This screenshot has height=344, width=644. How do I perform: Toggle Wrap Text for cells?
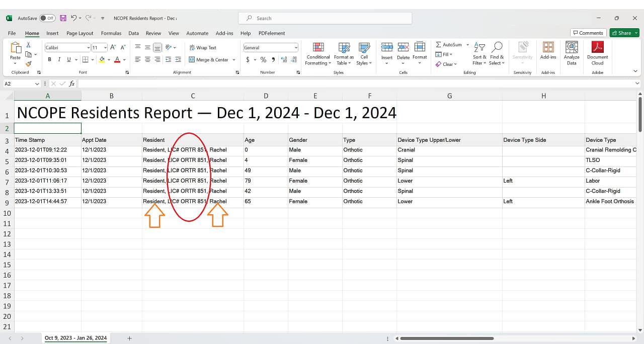pyautogui.click(x=203, y=48)
